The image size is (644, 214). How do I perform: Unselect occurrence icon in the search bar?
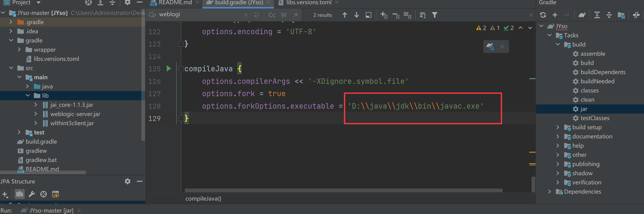tap(396, 15)
